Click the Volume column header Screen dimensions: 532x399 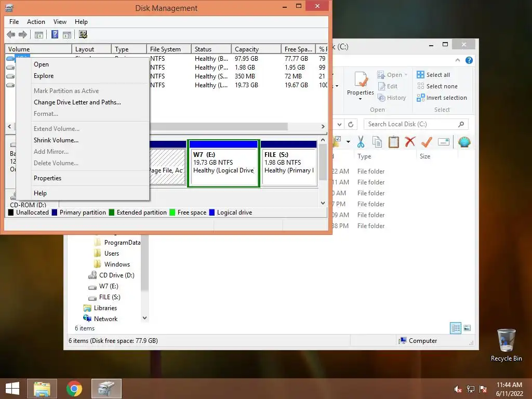(x=38, y=49)
